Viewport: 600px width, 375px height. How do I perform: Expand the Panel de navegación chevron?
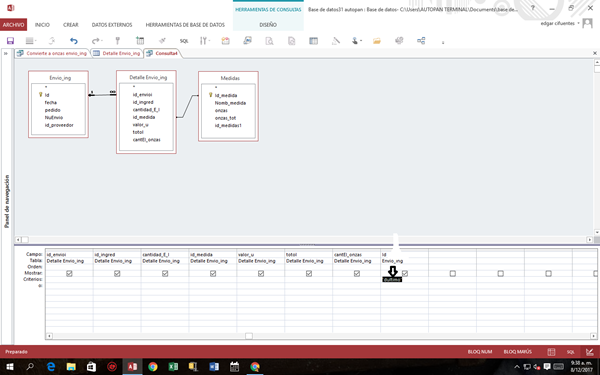pos(6,53)
